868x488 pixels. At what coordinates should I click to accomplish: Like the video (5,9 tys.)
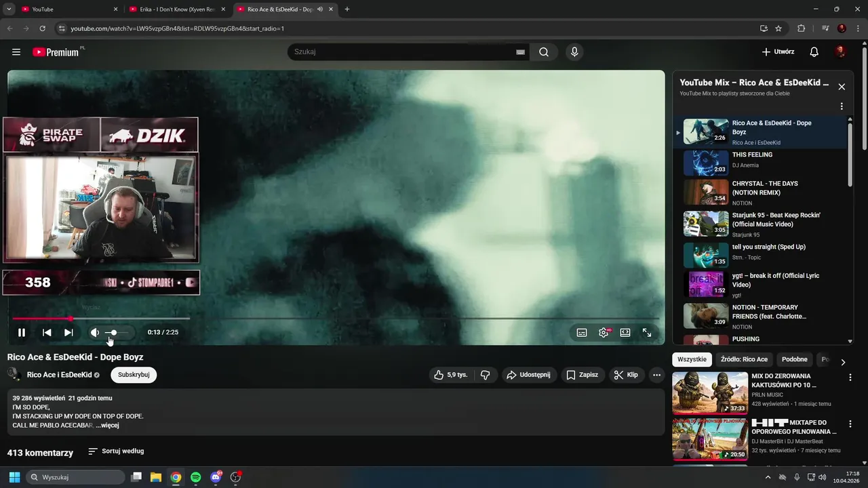click(451, 375)
